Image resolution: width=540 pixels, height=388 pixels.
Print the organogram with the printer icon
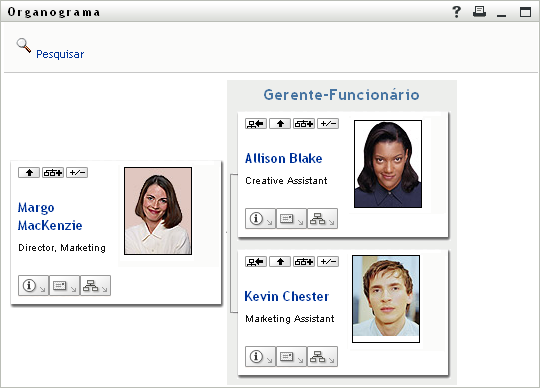(x=479, y=12)
